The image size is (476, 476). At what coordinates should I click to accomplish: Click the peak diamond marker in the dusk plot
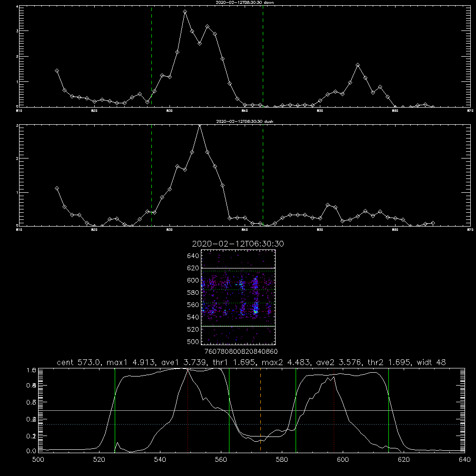[x=200, y=125]
